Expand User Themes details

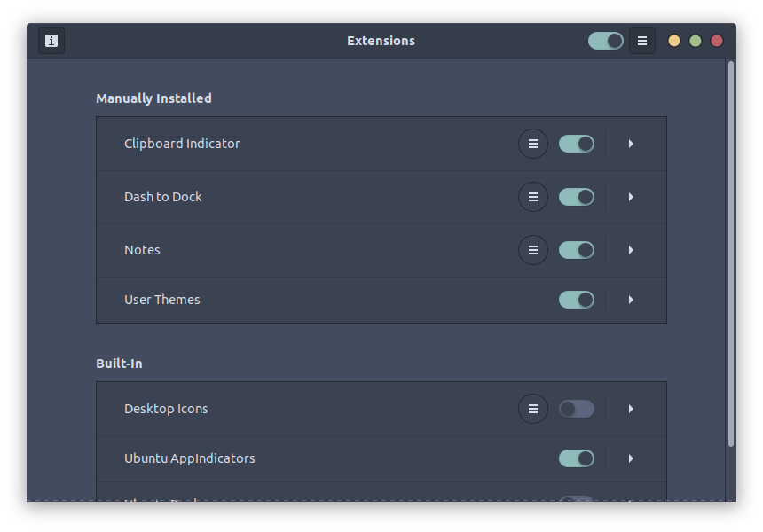631,300
